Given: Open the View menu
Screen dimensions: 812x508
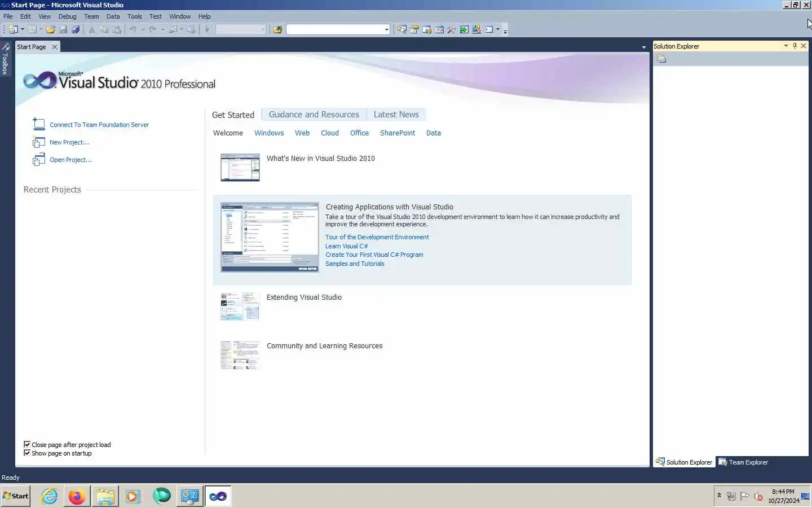Looking at the screenshot, I should [x=45, y=16].
